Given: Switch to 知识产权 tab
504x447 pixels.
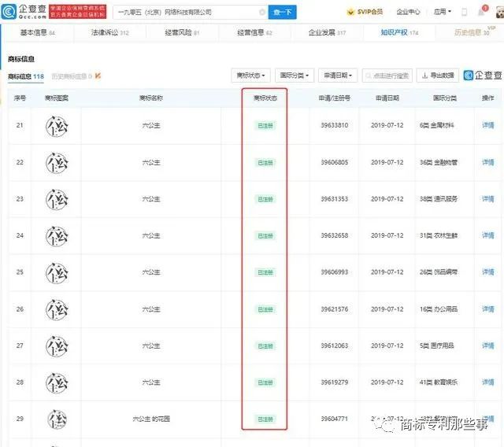Looking at the screenshot, I should pos(399,32).
